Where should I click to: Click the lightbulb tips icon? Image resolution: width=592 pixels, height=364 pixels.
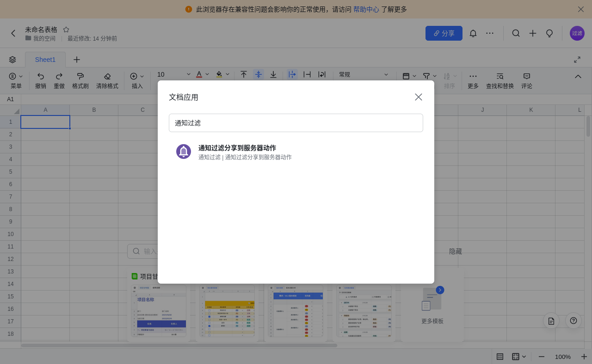click(549, 33)
